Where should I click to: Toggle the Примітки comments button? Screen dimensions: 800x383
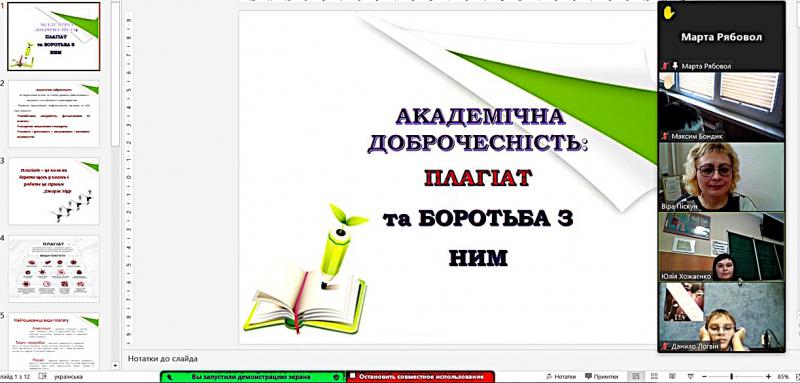coord(602,376)
